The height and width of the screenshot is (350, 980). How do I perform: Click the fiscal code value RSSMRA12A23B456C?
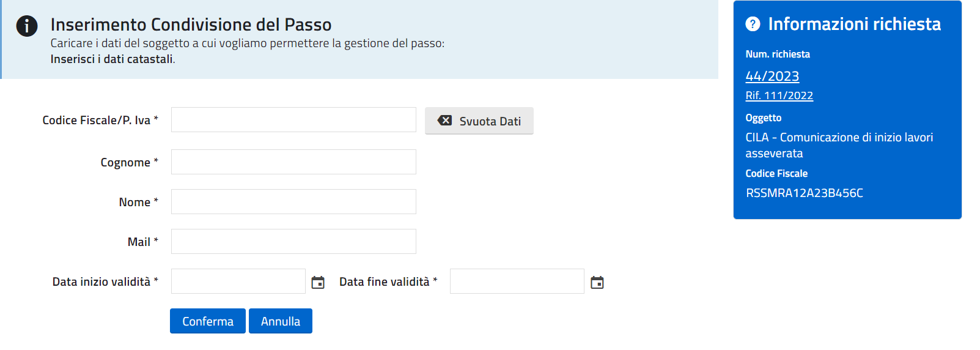[x=804, y=193]
